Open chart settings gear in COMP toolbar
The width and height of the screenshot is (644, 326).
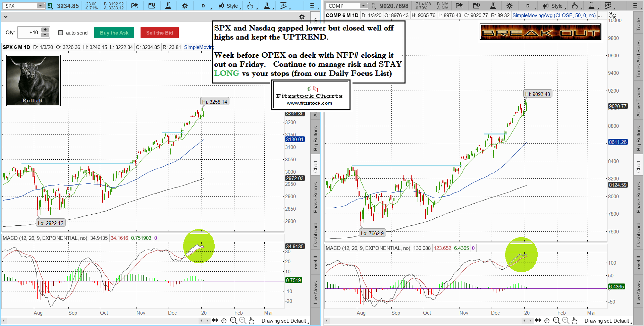[x=509, y=6]
